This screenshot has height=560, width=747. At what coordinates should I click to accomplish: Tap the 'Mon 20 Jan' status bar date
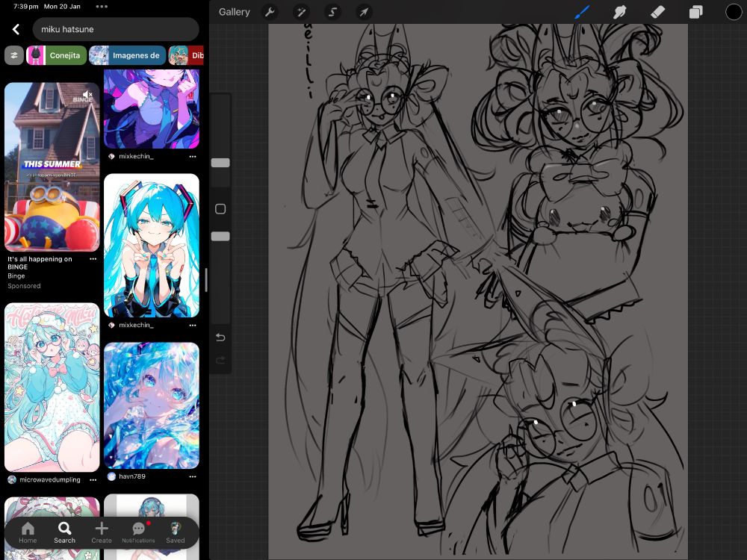pos(62,7)
